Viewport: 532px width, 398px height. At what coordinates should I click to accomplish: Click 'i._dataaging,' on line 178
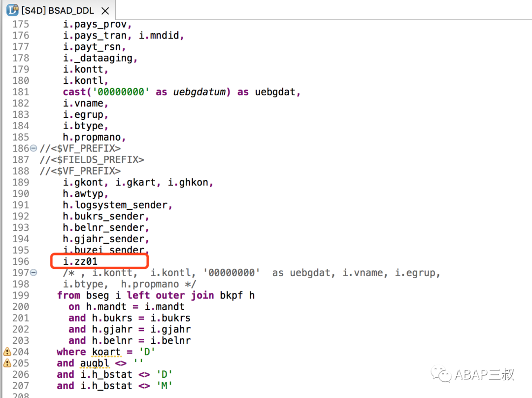click(100, 58)
